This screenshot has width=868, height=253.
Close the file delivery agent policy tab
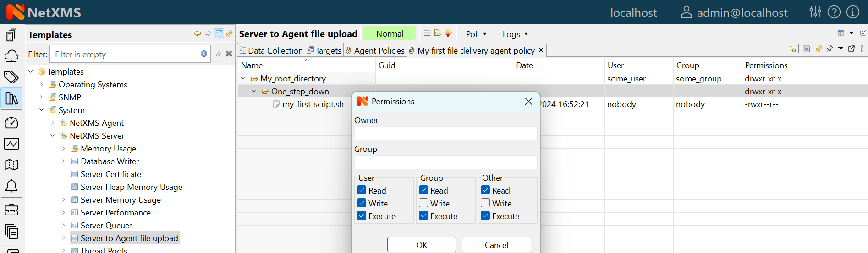[x=541, y=50]
